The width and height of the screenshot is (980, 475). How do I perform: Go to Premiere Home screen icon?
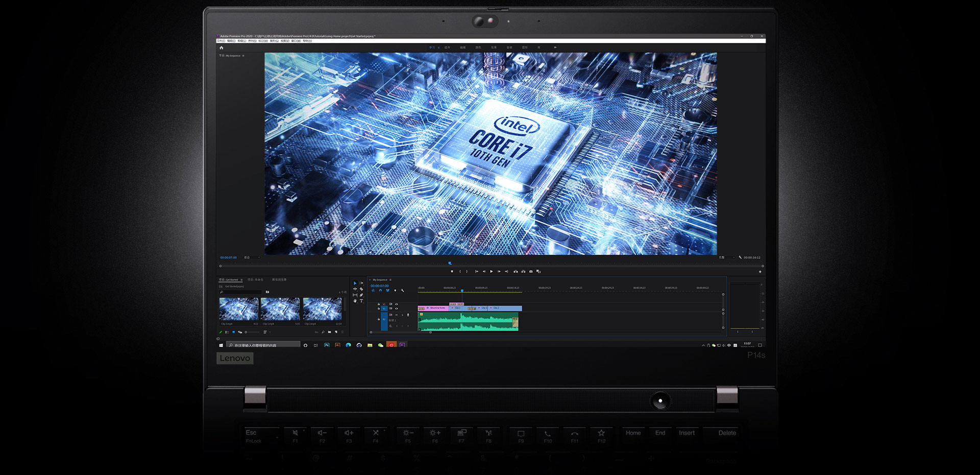(221, 47)
